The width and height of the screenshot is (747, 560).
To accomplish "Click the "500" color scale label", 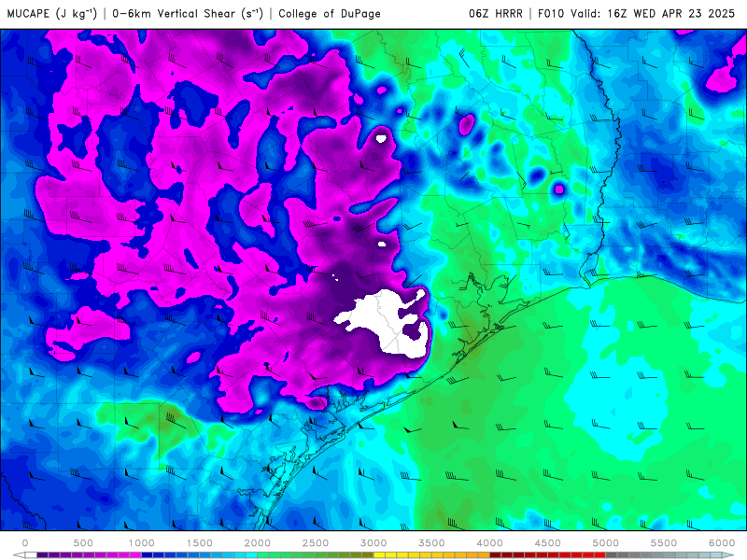I will click(x=83, y=543).
